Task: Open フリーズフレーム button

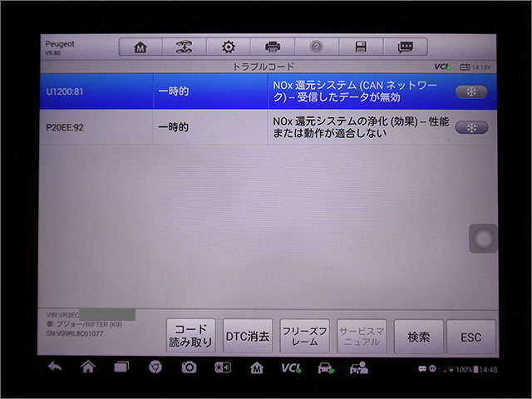Action: 305,336
